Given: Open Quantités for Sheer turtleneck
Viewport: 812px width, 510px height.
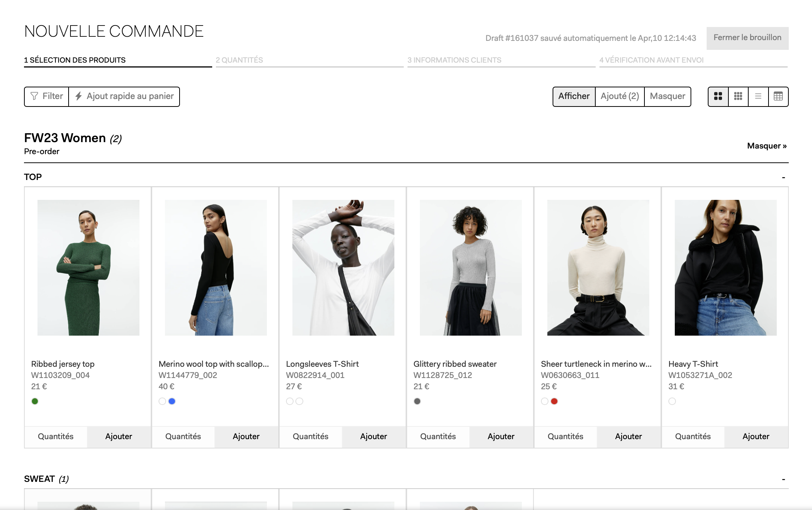Looking at the screenshot, I should (x=566, y=437).
